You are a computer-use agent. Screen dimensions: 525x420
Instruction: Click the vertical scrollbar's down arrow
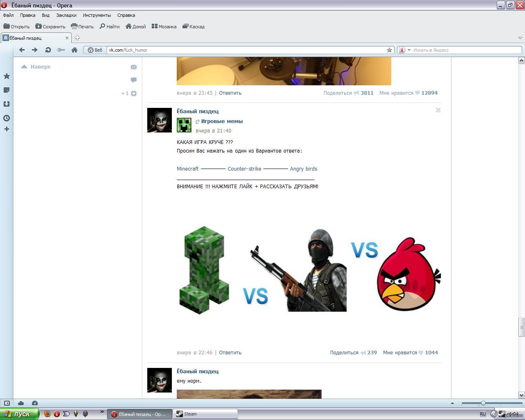(x=521, y=395)
